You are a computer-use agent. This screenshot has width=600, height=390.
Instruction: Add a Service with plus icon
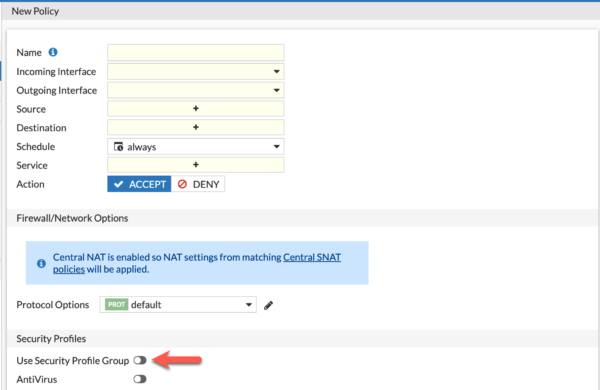point(196,165)
